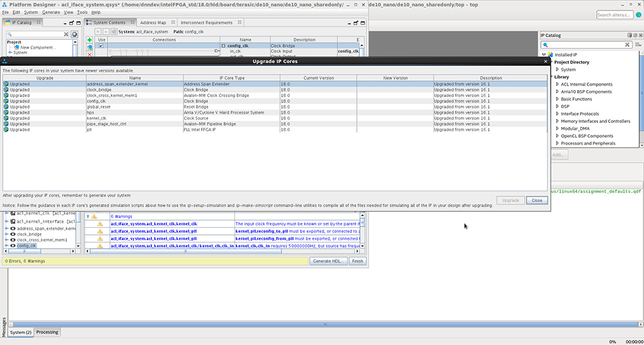Expand Arria10 BSP Components category
This screenshot has width=644, height=345.
(557, 92)
